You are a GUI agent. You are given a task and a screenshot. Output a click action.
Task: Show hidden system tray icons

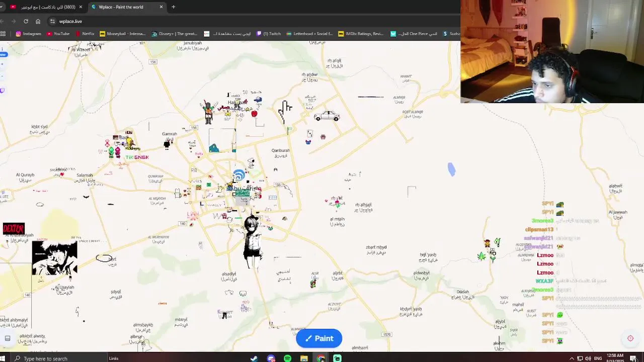[x=572, y=358]
